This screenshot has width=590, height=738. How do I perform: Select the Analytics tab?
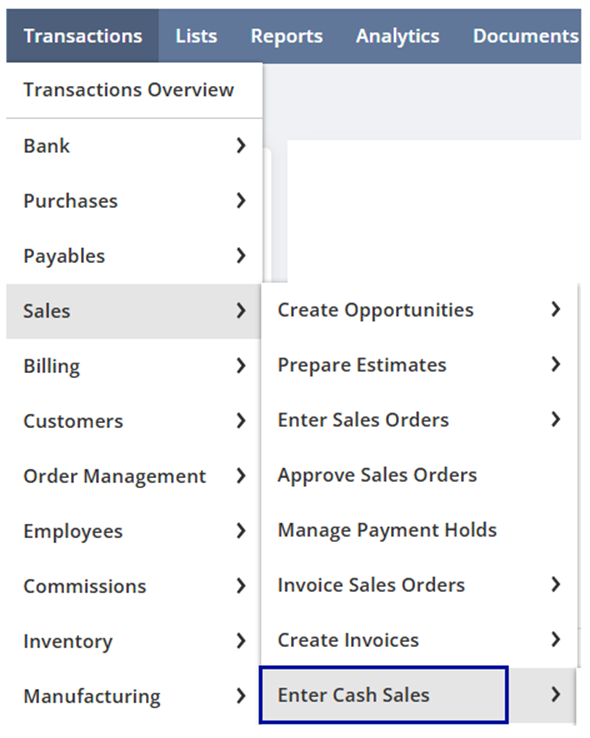click(398, 36)
